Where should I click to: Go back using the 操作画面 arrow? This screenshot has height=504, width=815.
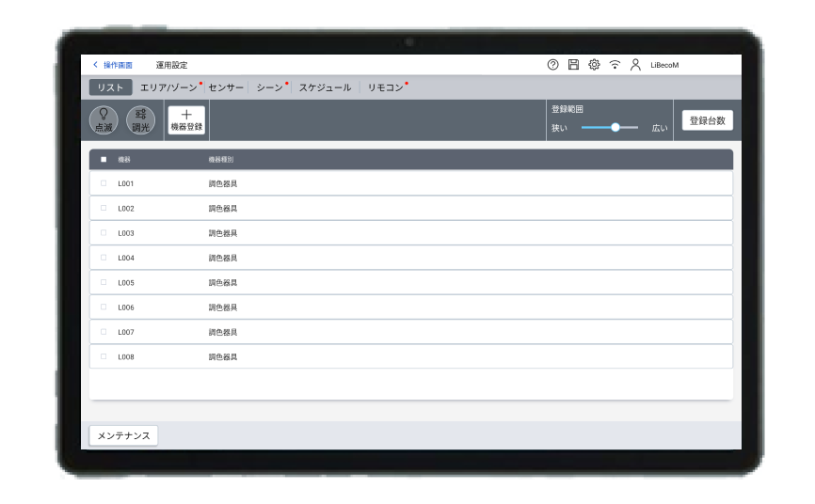112,65
